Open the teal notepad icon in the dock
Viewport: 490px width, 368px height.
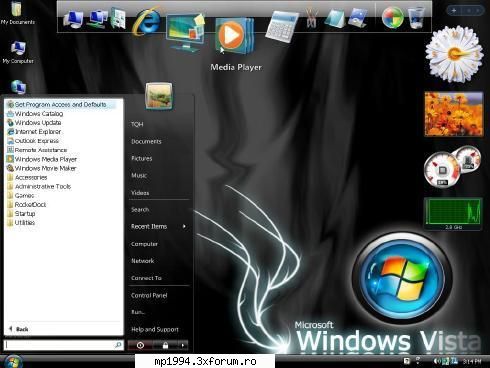point(334,18)
